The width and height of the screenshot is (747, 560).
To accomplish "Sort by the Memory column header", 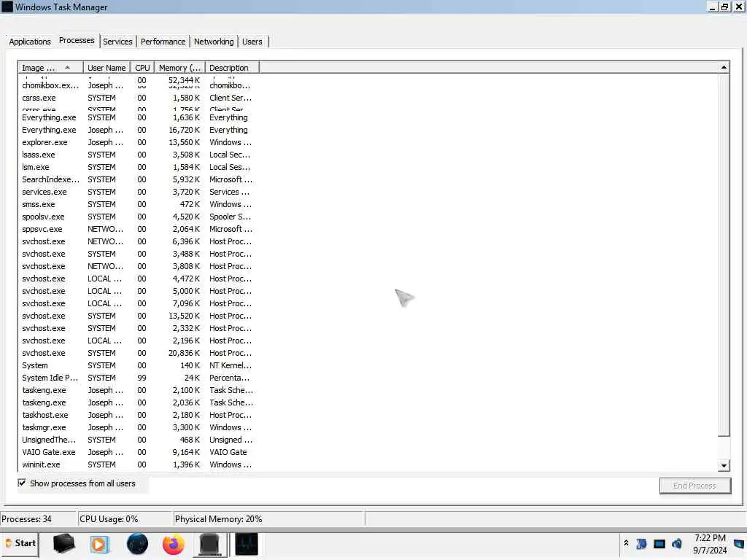I will click(x=179, y=68).
